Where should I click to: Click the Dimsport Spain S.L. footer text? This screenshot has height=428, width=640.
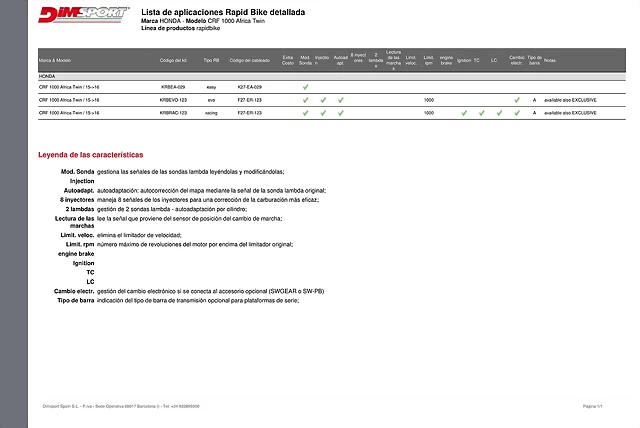coord(121,406)
